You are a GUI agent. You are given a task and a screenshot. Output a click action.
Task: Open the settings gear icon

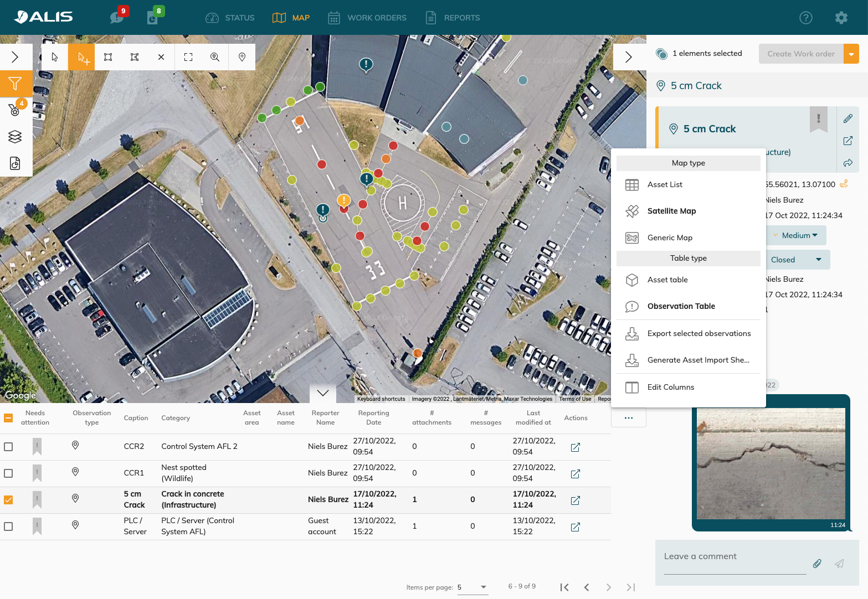click(x=841, y=18)
